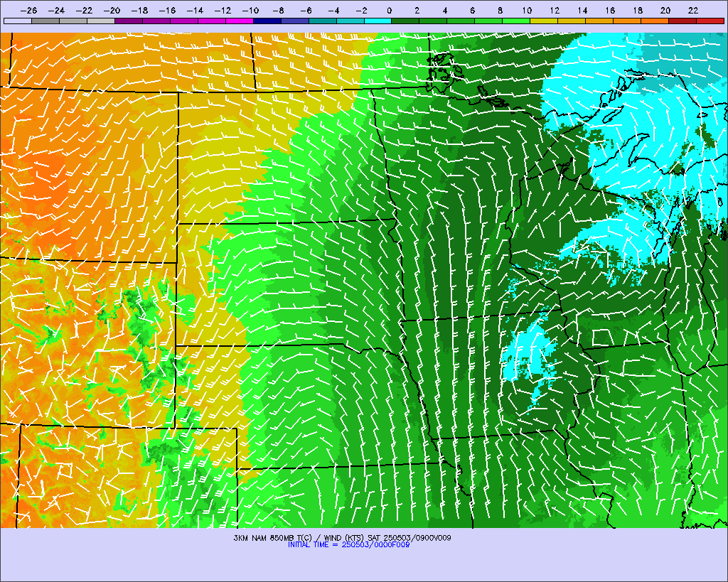728x582 pixels.
Task: Click the orange swatch between 16 and 18
Action: click(x=627, y=21)
